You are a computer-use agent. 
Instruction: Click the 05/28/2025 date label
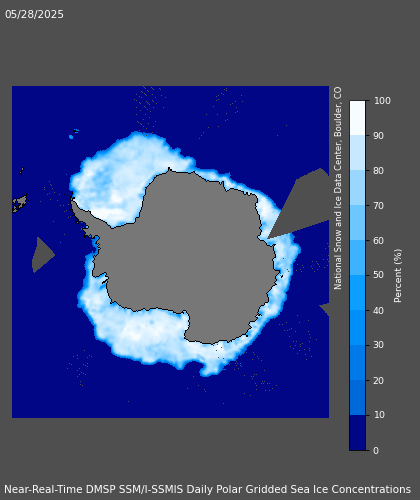point(34,14)
